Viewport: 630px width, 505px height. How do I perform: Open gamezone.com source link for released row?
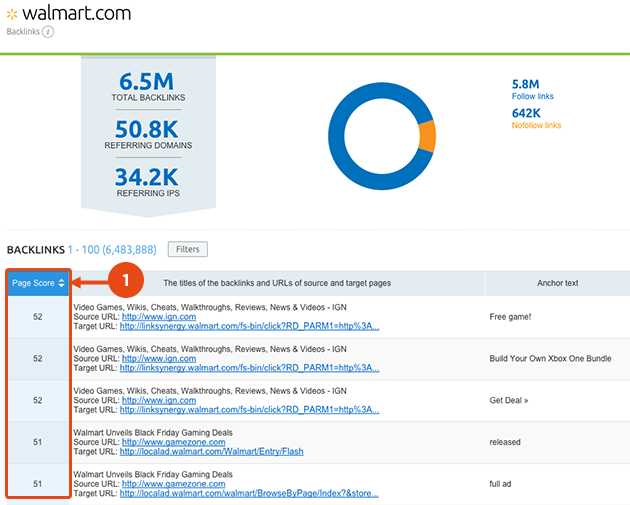coord(174,442)
